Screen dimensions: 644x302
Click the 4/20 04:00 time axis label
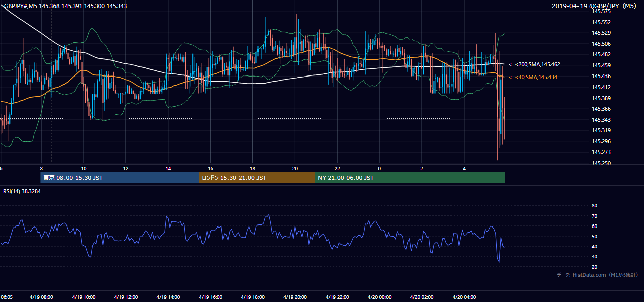(465, 297)
